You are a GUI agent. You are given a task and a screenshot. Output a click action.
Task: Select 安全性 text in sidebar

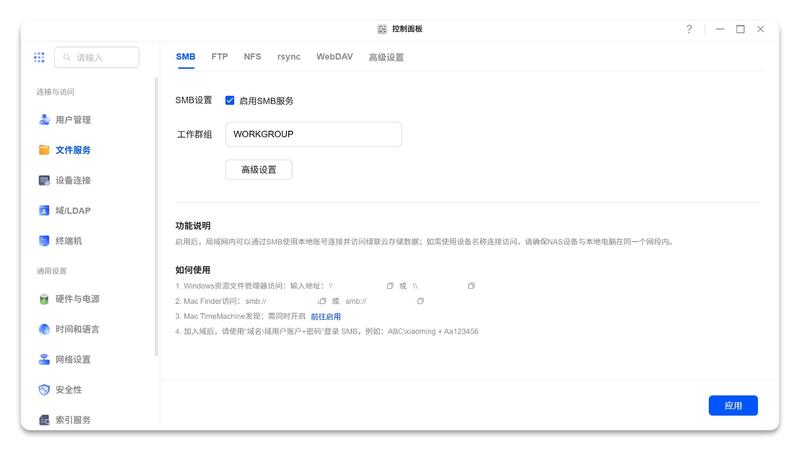coord(68,390)
